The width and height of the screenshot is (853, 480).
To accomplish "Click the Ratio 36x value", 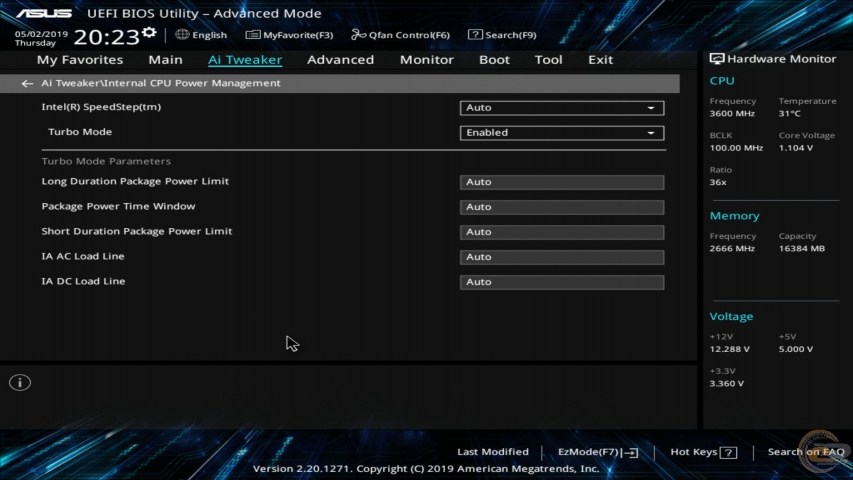I will click(x=718, y=182).
